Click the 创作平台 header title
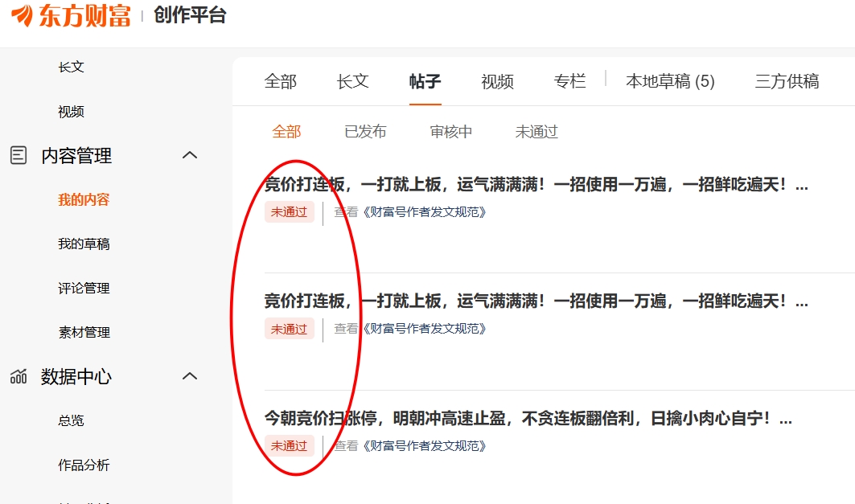This screenshot has width=855, height=504. click(x=190, y=14)
